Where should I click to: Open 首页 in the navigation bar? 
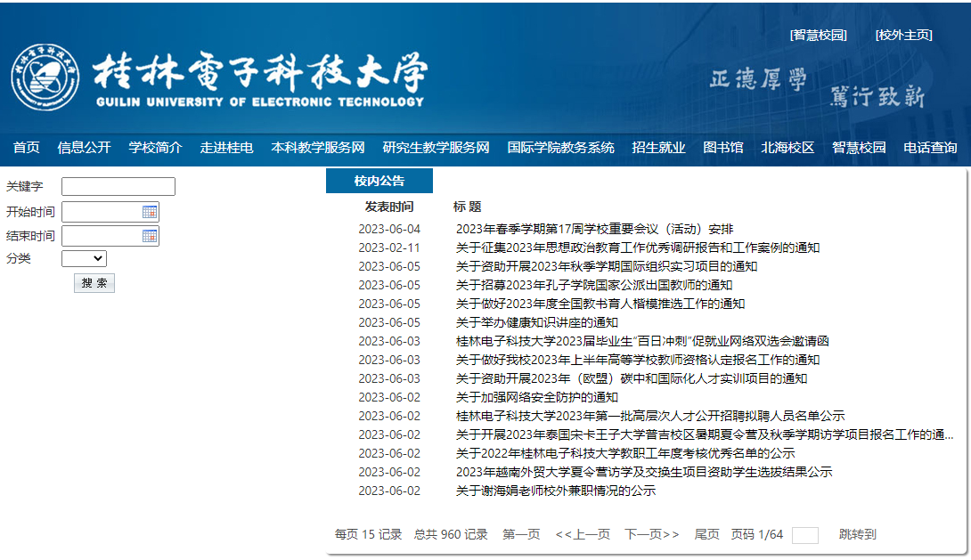(27, 148)
